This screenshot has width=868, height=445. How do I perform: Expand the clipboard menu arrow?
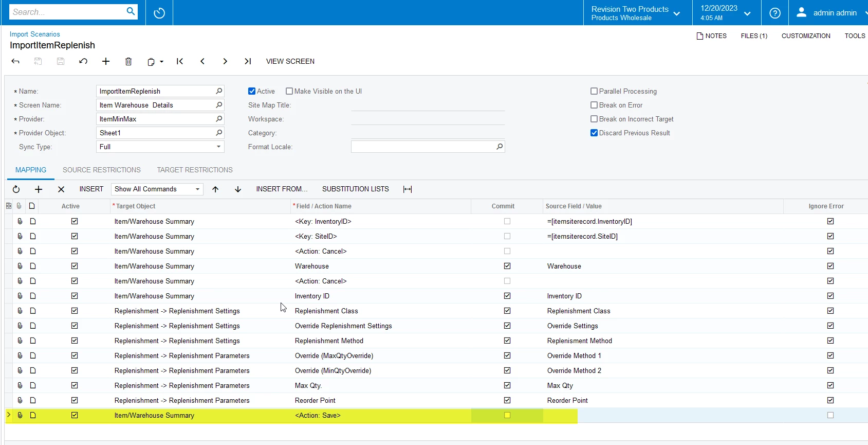pyautogui.click(x=161, y=62)
